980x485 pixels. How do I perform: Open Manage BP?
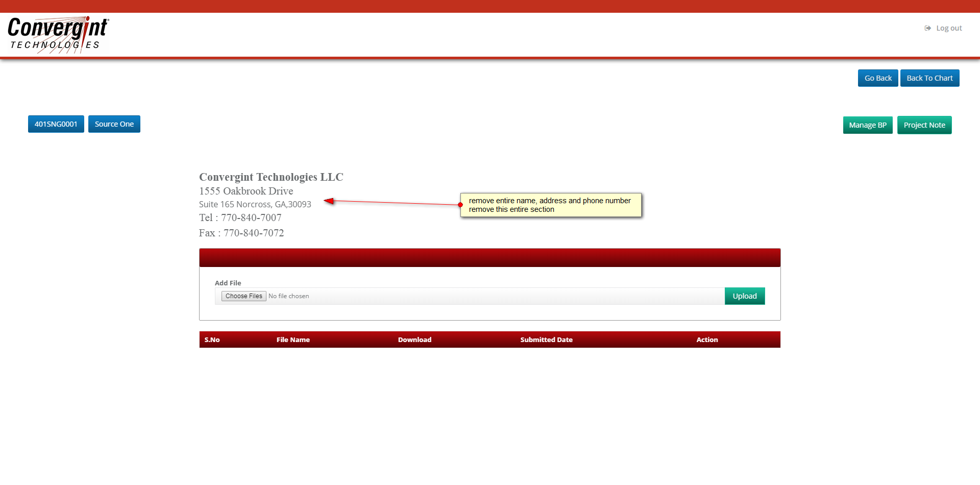click(868, 125)
